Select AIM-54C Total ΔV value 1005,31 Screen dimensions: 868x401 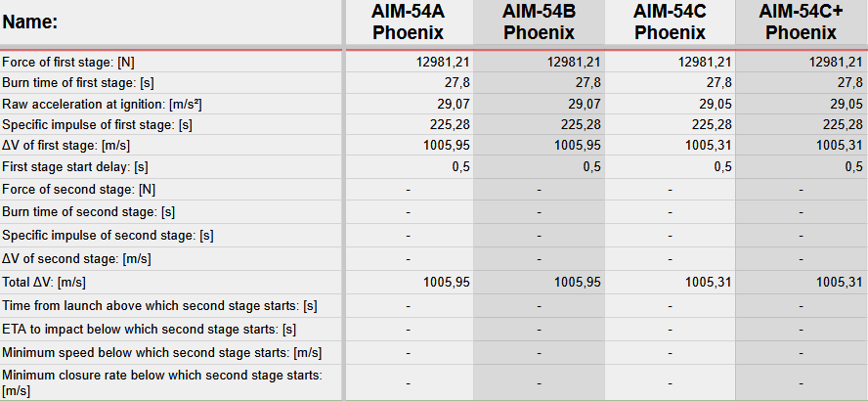(709, 283)
